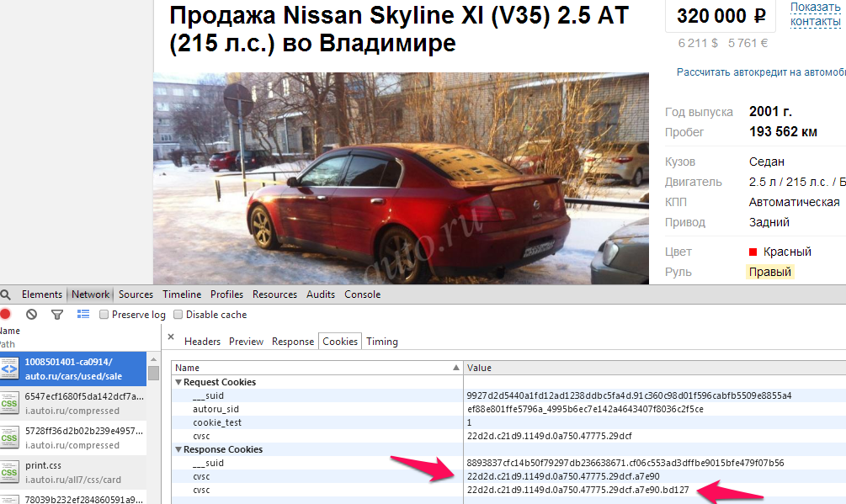Select the 6547ecf1680f5da142dcf7a request row
846x504 pixels.
(x=73, y=403)
